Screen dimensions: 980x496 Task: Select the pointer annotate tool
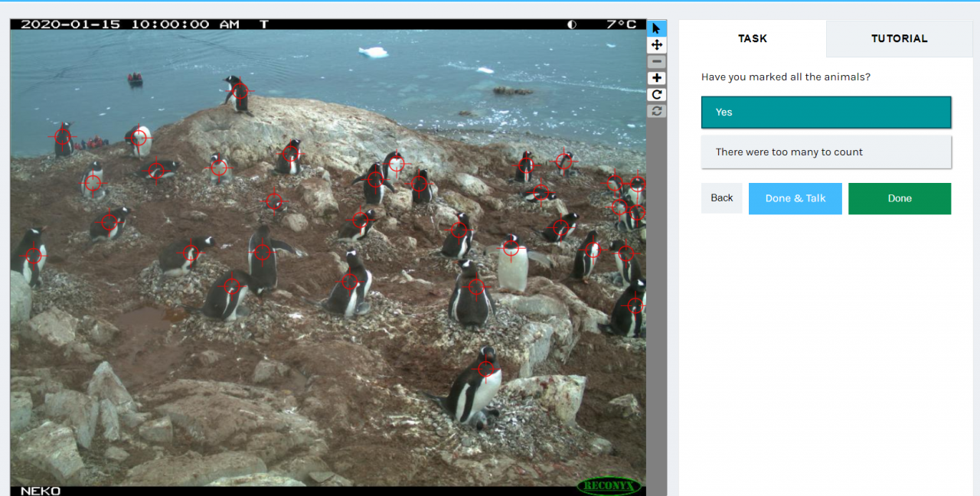pos(657,28)
